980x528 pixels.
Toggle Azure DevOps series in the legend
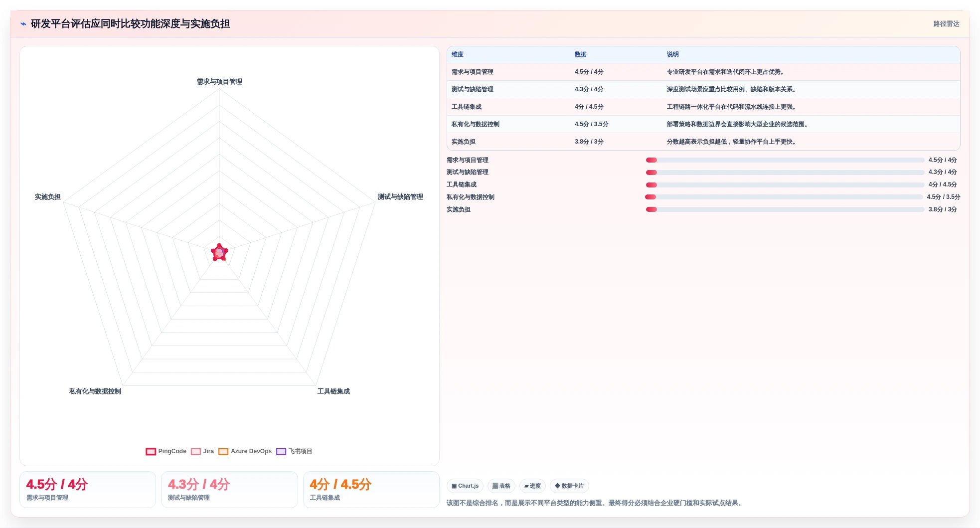click(245, 451)
